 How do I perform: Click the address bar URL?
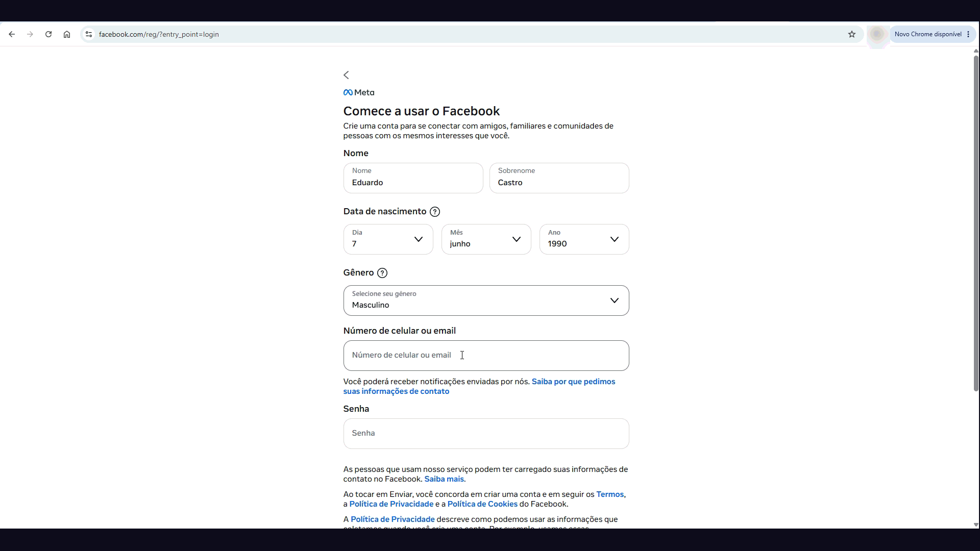(159, 34)
